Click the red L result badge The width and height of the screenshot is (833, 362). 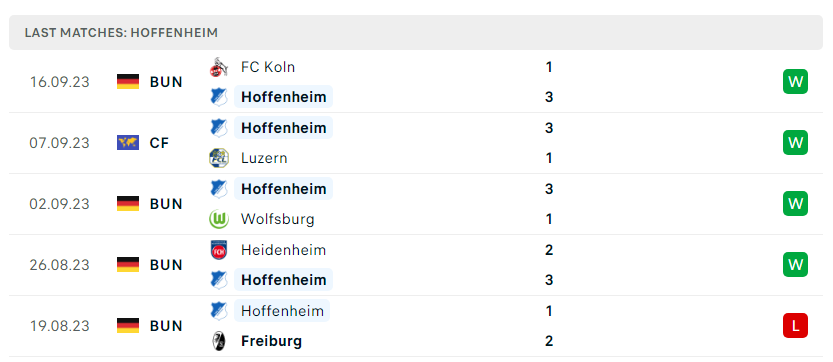click(x=795, y=326)
